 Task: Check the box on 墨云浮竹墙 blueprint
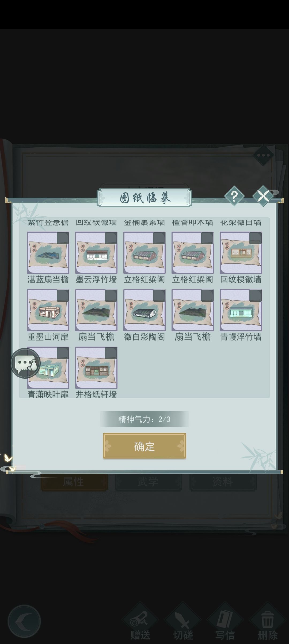[111, 238]
